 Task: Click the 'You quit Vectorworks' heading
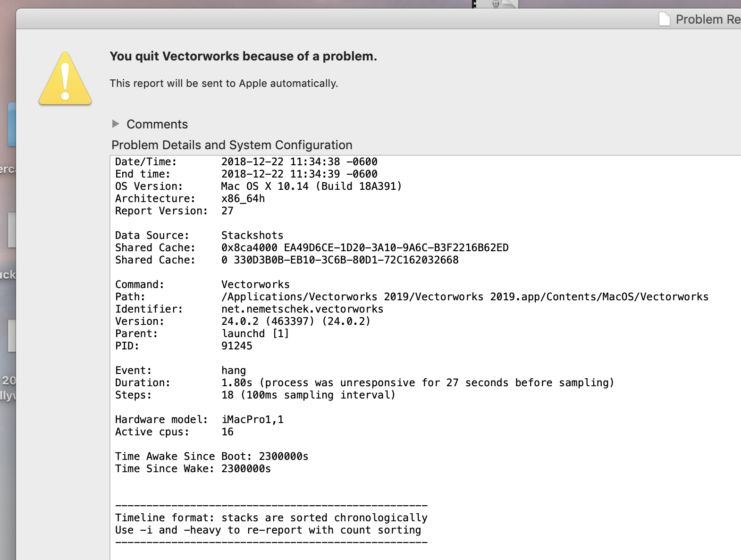243,56
